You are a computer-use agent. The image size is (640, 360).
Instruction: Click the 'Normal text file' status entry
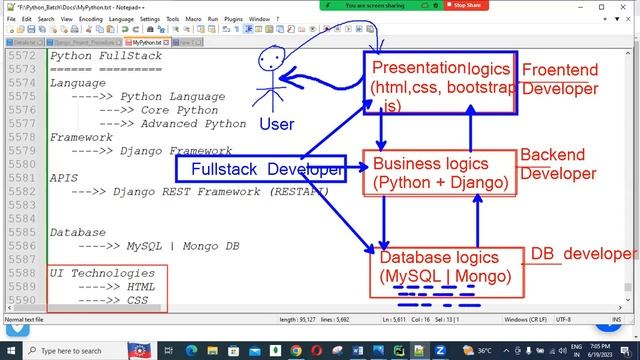click(x=24, y=320)
